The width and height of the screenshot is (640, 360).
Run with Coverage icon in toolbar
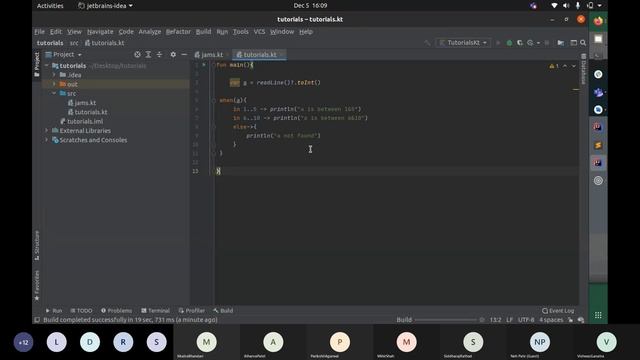pos(520,42)
